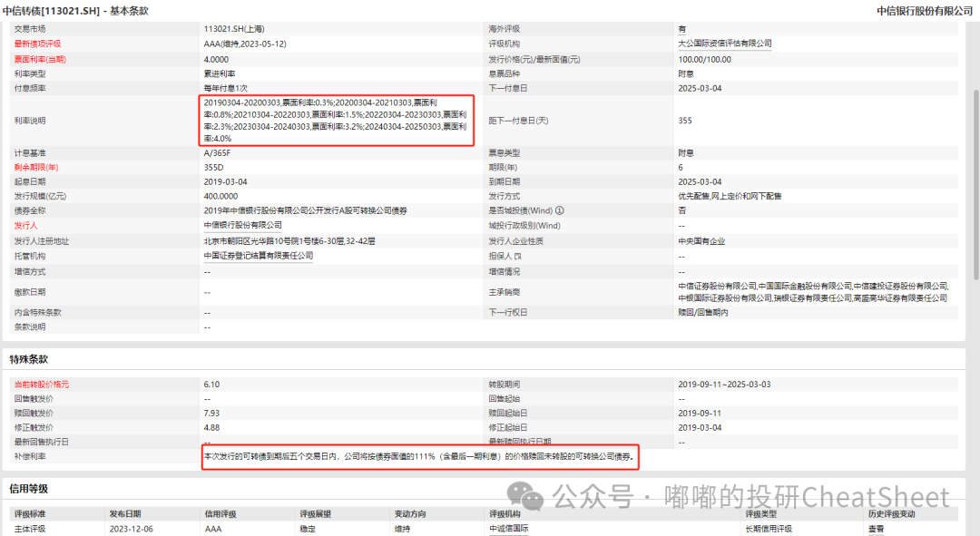Click credit table date 2023-12-06
The width and height of the screenshot is (980, 536).
tap(132, 529)
